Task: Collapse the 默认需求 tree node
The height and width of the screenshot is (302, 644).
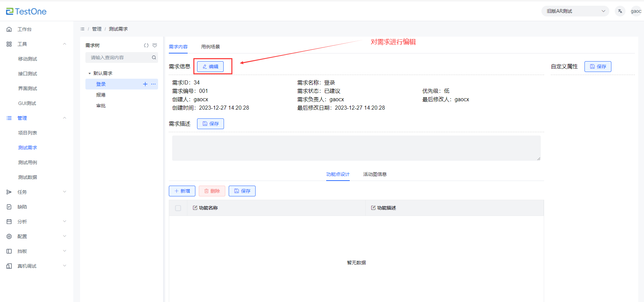Action: click(x=89, y=73)
